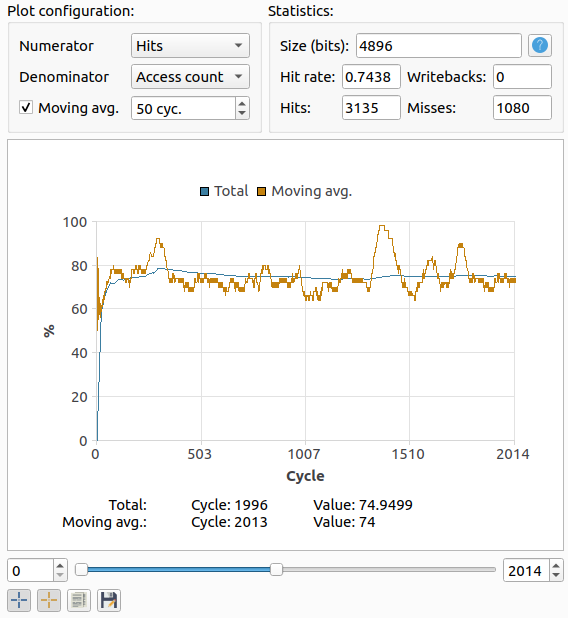This screenshot has width=568, height=618.
Task: Click the Moving avg. legend orange swatch
Action: (x=261, y=192)
